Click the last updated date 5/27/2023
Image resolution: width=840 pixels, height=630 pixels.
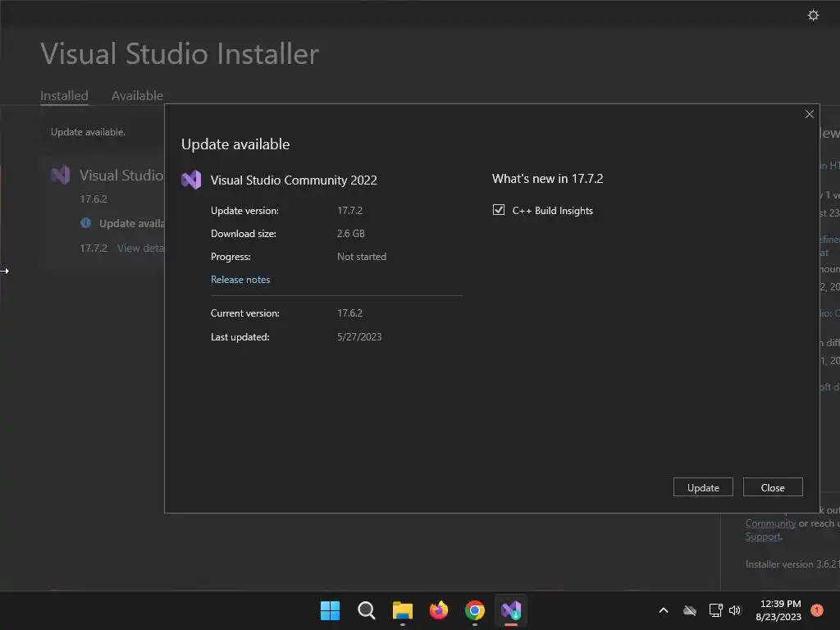pyautogui.click(x=359, y=337)
